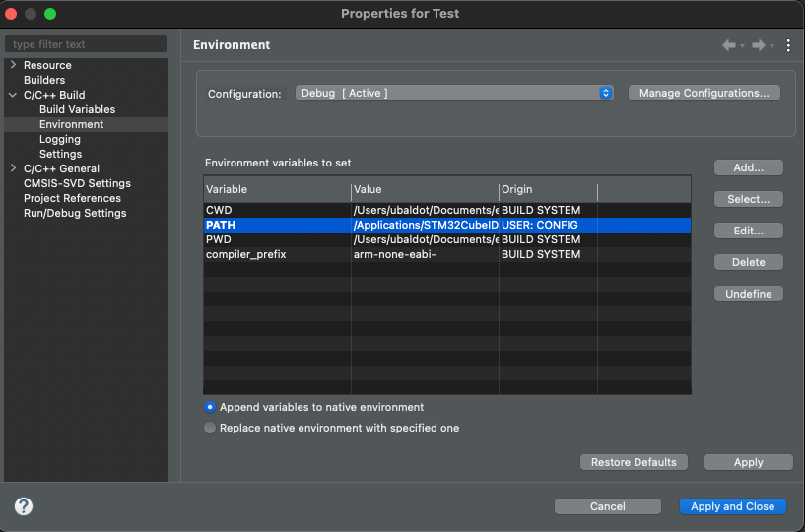Select CMSIS-SVD Settings in sidebar

(77, 183)
